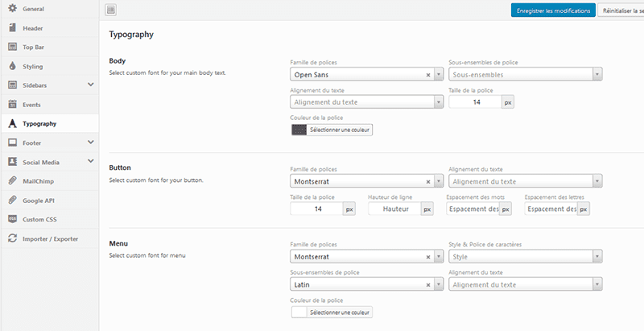The width and height of the screenshot is (644, 331).
Task: Open the Menu Alignement du texte dropdown
Action: point(526,284)
